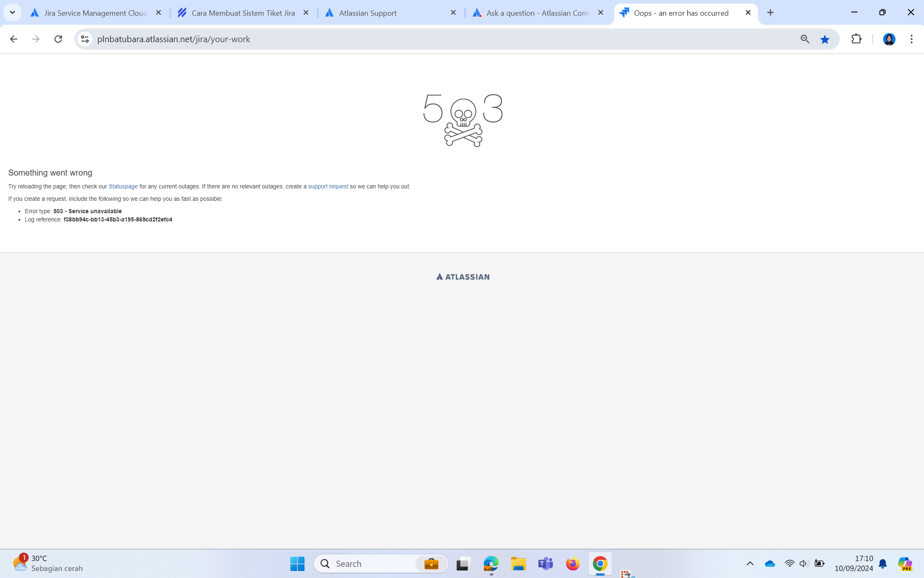Open the Chrome three-dot menu
Image resolution: width=924 pixels, height=578 pixels.
point(911,39)
